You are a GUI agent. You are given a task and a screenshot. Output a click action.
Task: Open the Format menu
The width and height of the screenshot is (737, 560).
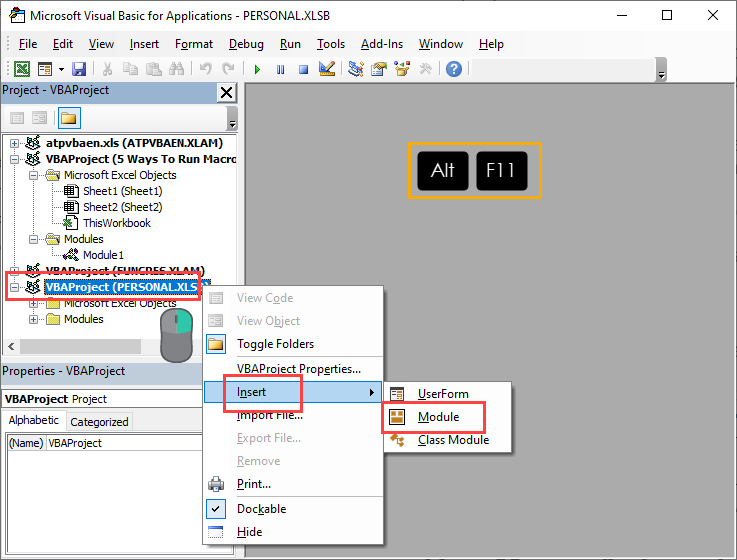[x=194, y=44]
